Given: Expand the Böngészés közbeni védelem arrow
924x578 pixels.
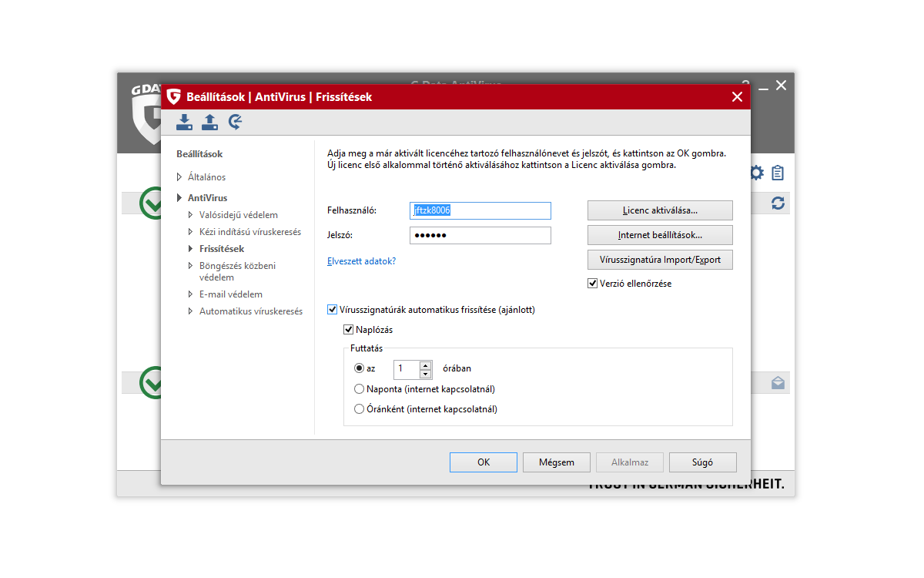Looking at the screenshot, I should [x=191, y=266].
